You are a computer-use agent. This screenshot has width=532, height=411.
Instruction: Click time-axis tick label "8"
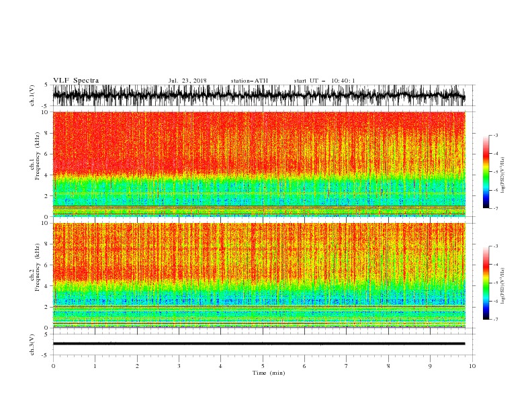point(388,366)
